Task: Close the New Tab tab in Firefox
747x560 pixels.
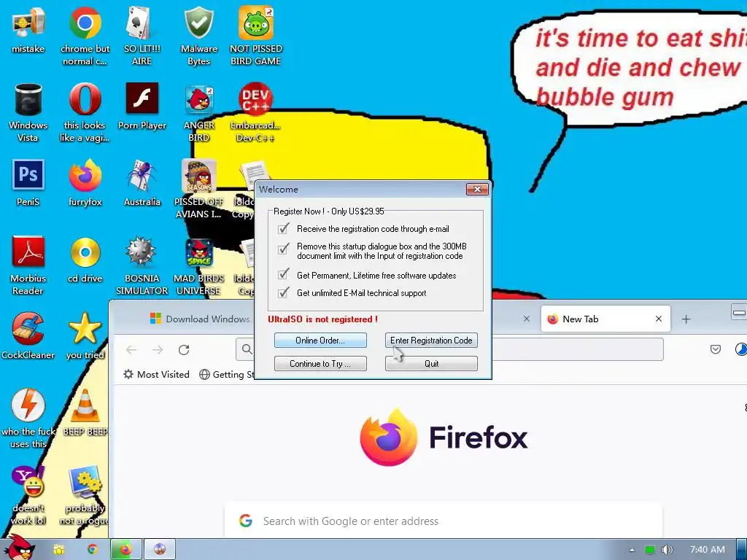Action: click(659, 319)
